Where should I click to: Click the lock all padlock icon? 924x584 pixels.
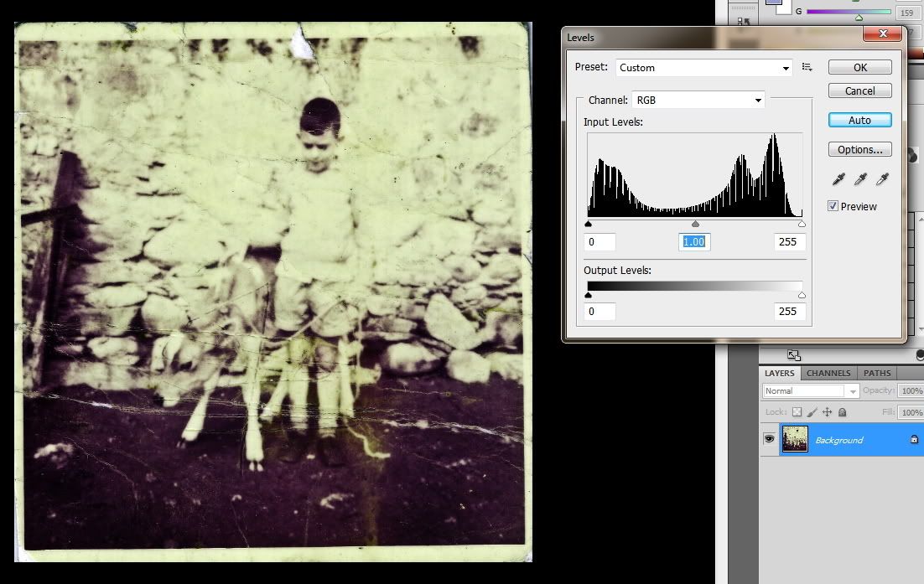point(843,412)
